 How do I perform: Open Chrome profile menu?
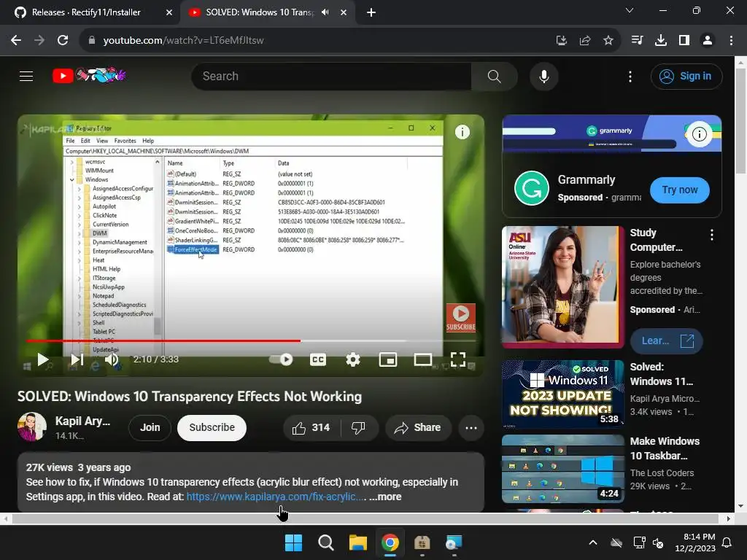[708, 41]
